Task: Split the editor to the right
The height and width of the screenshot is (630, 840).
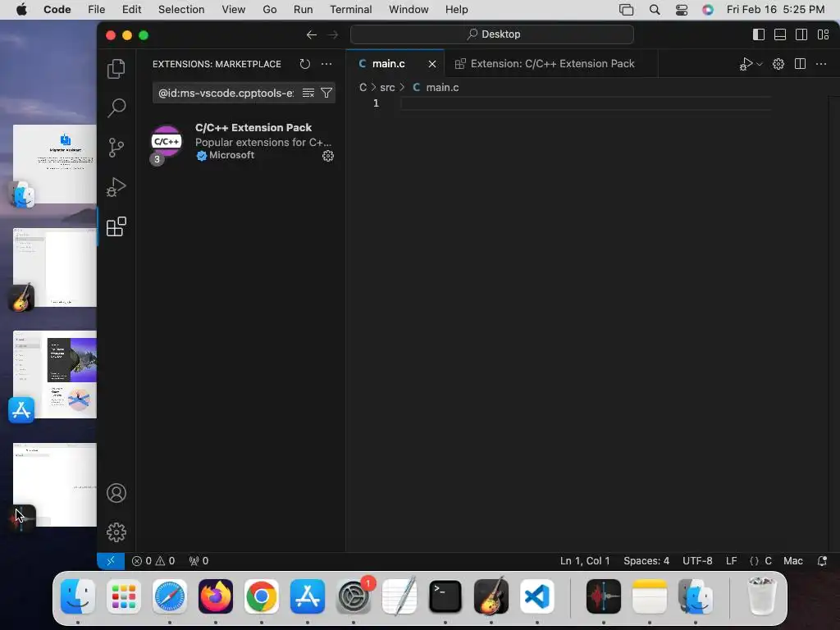Action: pos(800,64)
